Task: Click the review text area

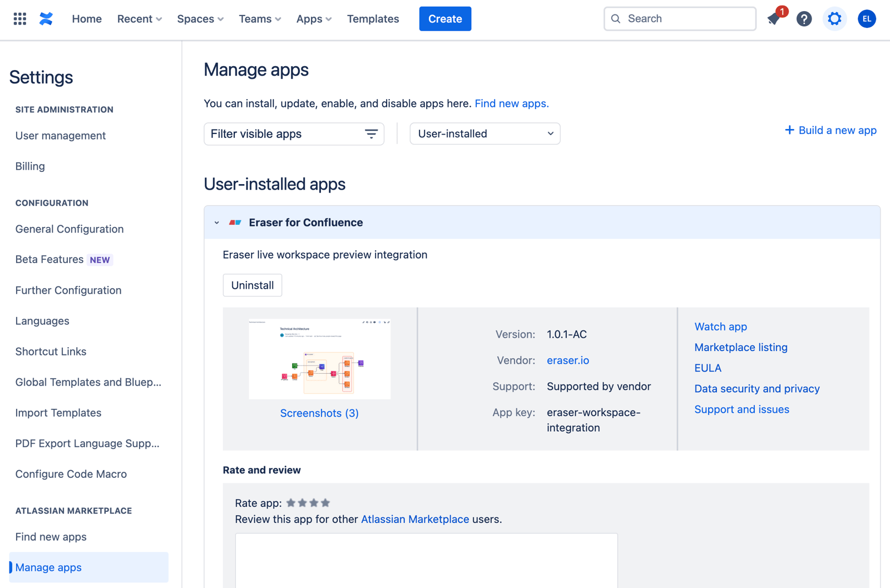Action: click(426, 561)
